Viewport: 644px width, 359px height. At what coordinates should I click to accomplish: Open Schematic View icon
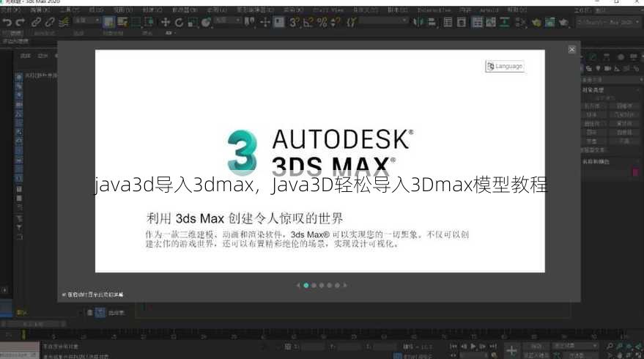pos(505,22)
